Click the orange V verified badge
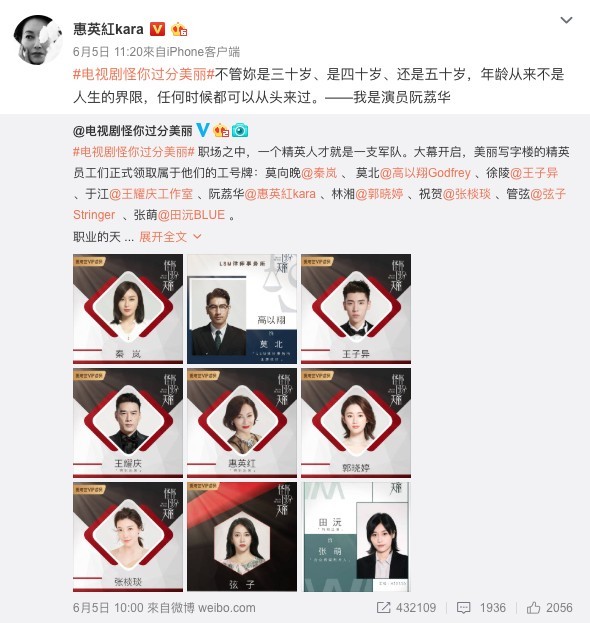This screenshot has width=590, height=623. click(x=157, y=29)
